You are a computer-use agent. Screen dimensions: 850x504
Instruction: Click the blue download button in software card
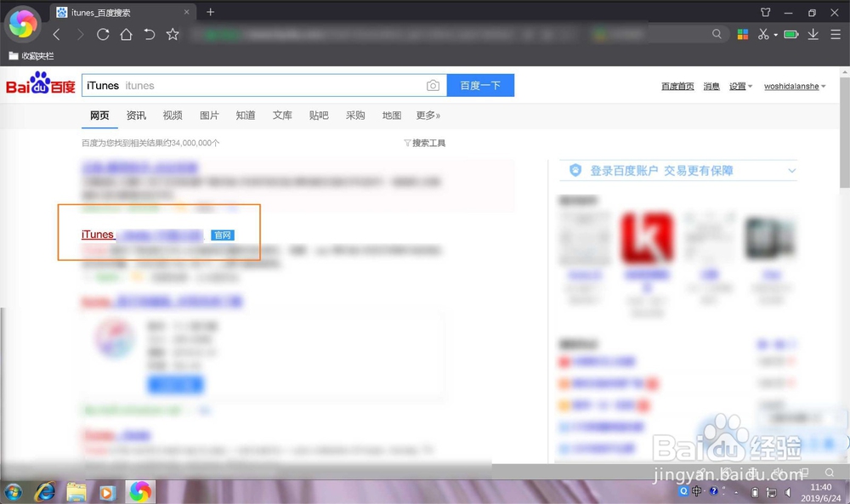[x=176, y=384]
